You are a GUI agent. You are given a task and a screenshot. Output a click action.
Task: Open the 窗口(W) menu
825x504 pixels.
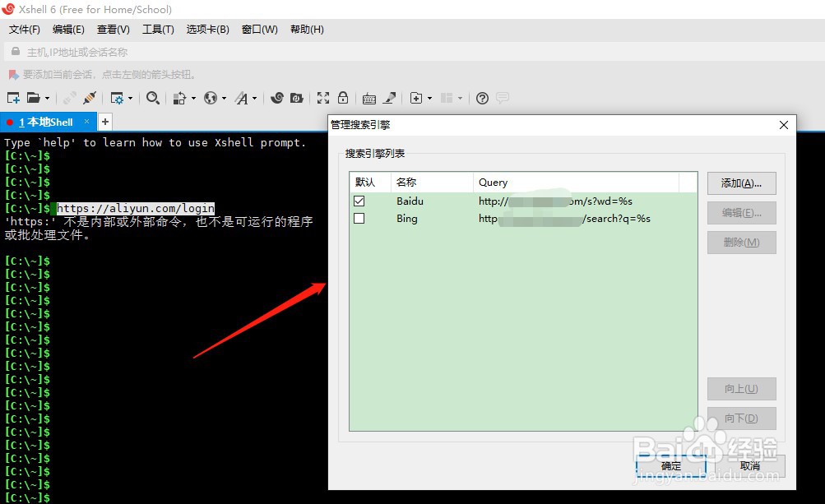(x=259, y=30)
